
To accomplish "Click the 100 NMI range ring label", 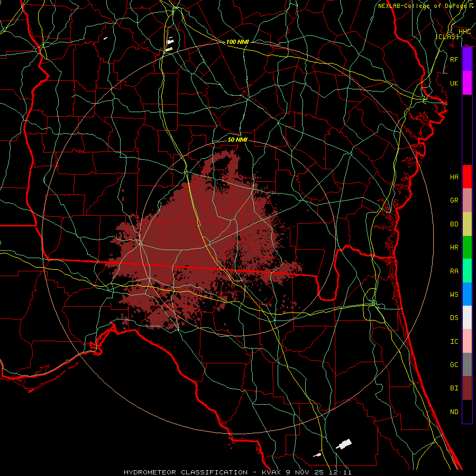I will 237,42.
